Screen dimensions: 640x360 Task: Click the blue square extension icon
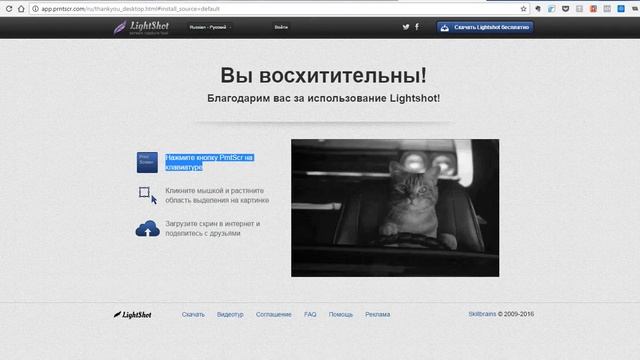[621, 9]
